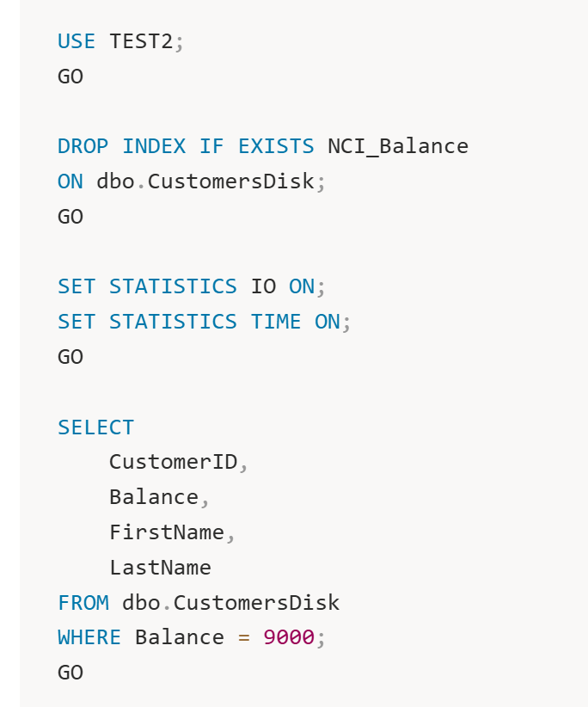
Task: Click dbo.CustomersDisk after the ON keyword
Action: pyautogui.click(x=205, y=181)
